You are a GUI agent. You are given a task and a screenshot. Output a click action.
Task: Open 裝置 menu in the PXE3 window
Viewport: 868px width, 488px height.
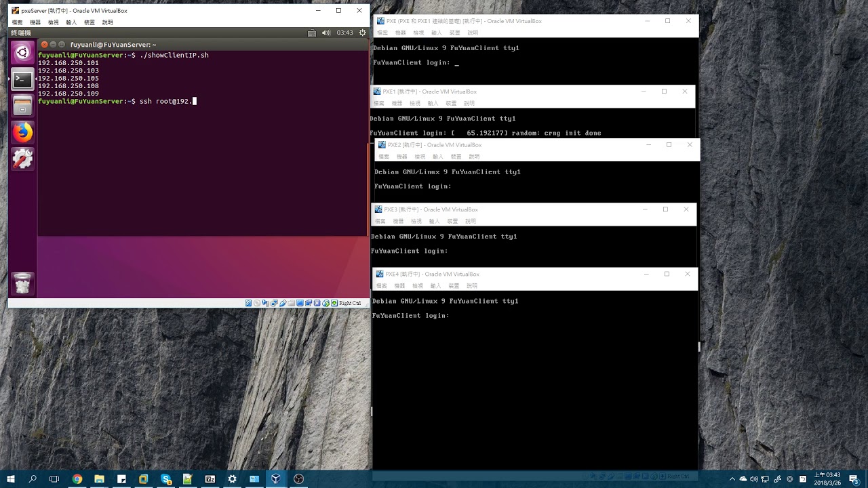452,221
